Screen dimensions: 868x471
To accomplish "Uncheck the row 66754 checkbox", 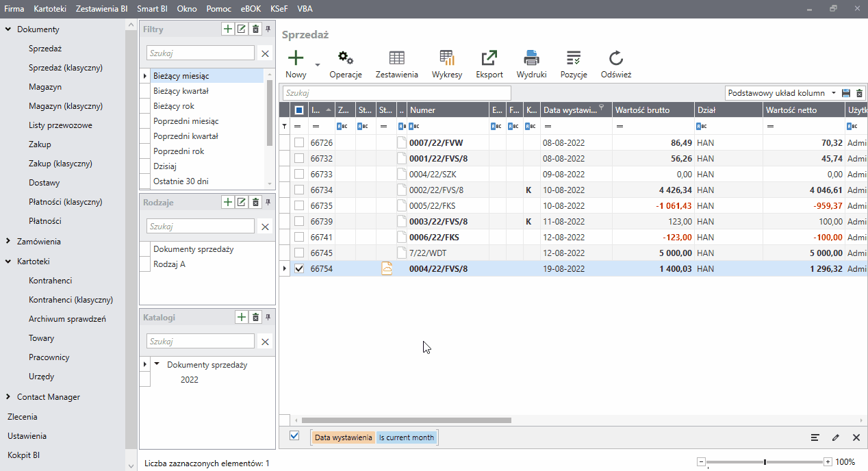I will coord(299,269).
